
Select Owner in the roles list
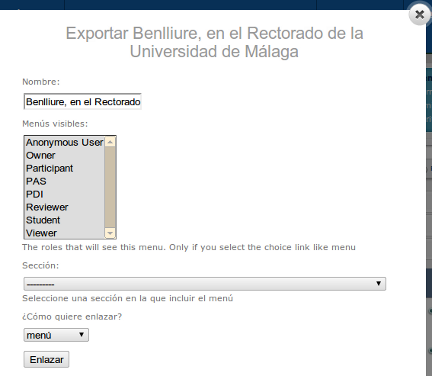pos(64,155)
